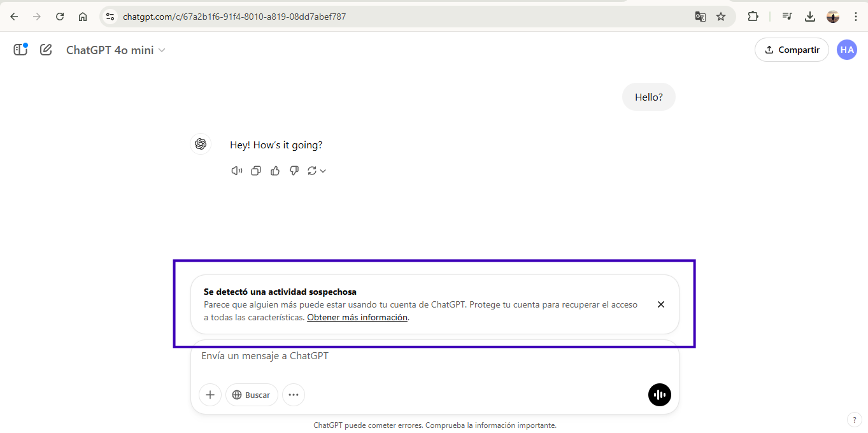Screen dimensions: 868x433
Task: Enable the Buscar web search button
Action: point(252,395)
